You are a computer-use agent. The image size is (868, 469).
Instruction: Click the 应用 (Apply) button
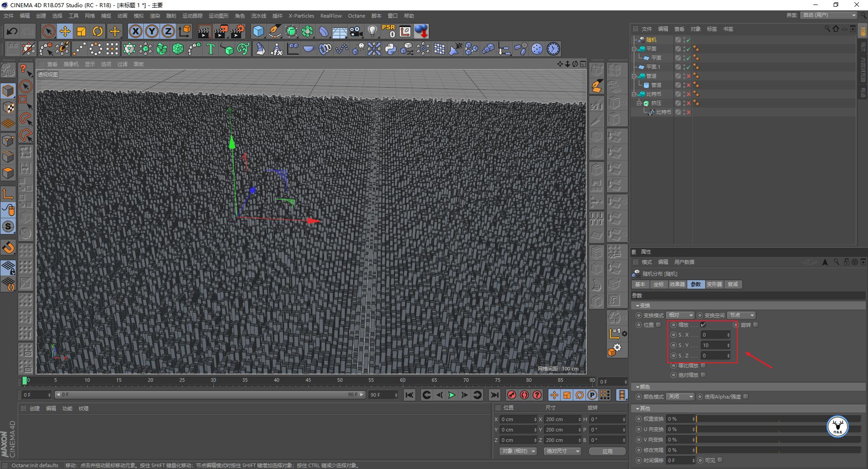pos(607,451)
